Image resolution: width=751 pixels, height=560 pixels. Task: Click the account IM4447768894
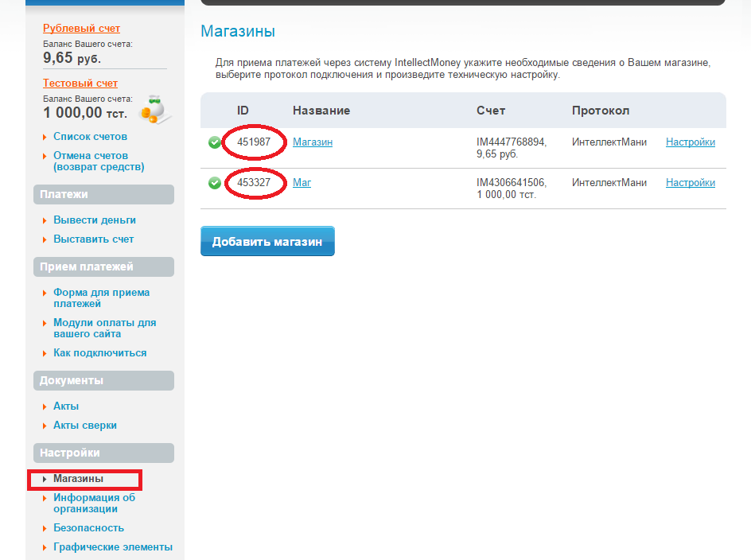coord(511,142)
